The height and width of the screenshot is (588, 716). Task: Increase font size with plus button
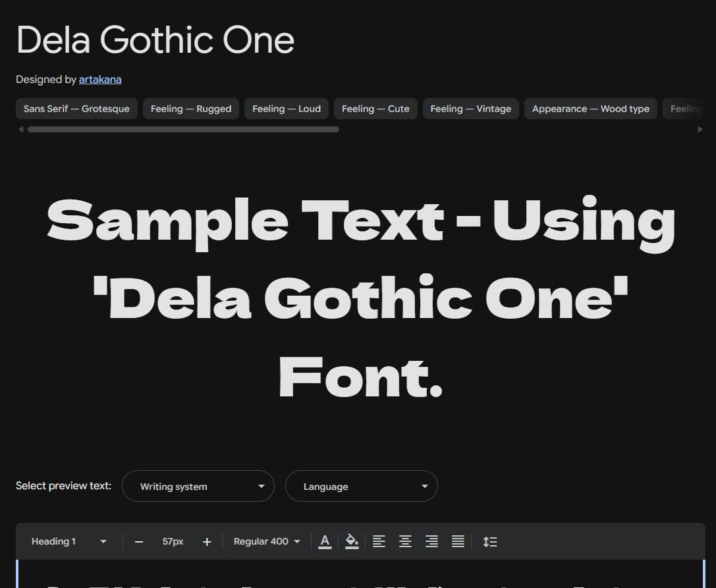tap(207, 542)
